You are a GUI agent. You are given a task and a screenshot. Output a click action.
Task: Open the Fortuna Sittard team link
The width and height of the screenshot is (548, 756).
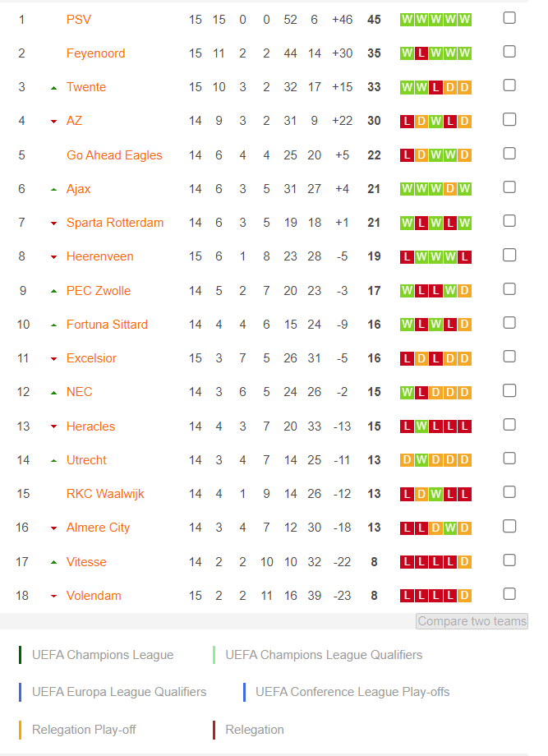[107, 325]
